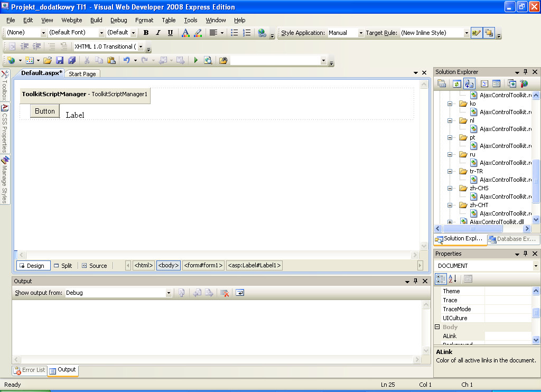Click the View Designer icon in Solution Explorer
Image resolution: width=541 pixels, height=392 pixels.
[x=497, y=83]
